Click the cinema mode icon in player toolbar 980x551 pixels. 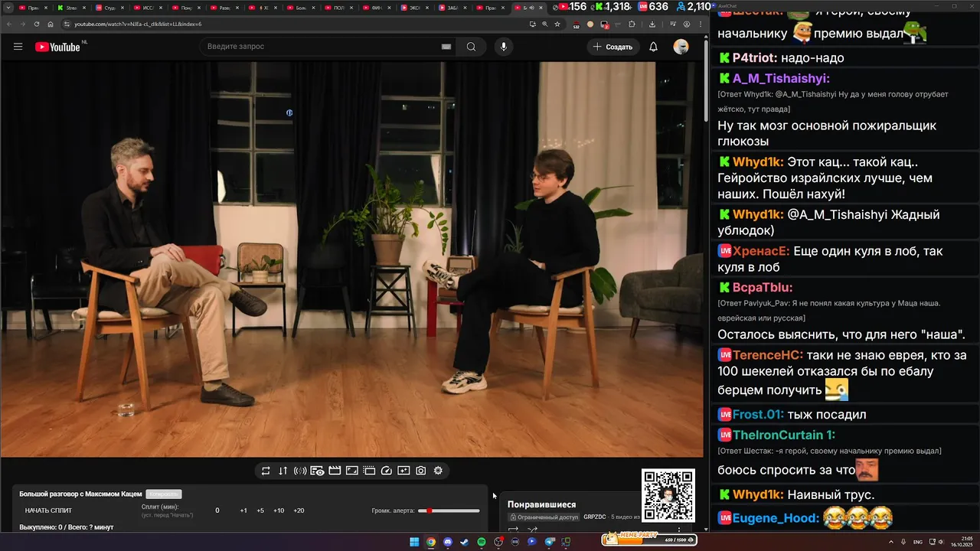(x=369, y=471)
